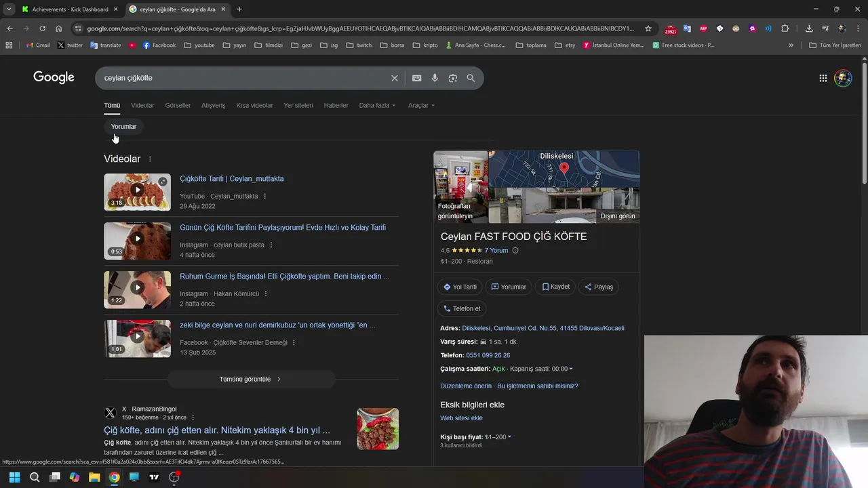Open options for ceylan butik pasta result
Screen dimensions: 868x488
pyautogui.click(x=271, y=245)
